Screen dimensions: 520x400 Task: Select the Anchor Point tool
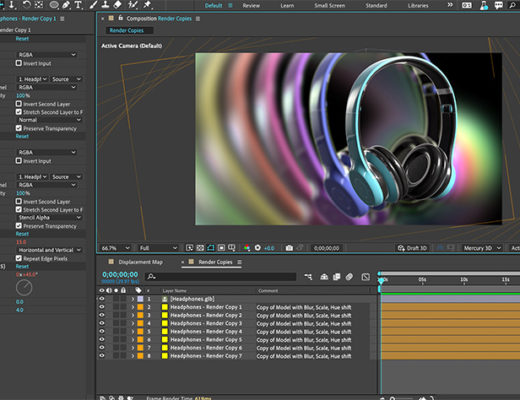pyautogui.click(x=39, y=5)
